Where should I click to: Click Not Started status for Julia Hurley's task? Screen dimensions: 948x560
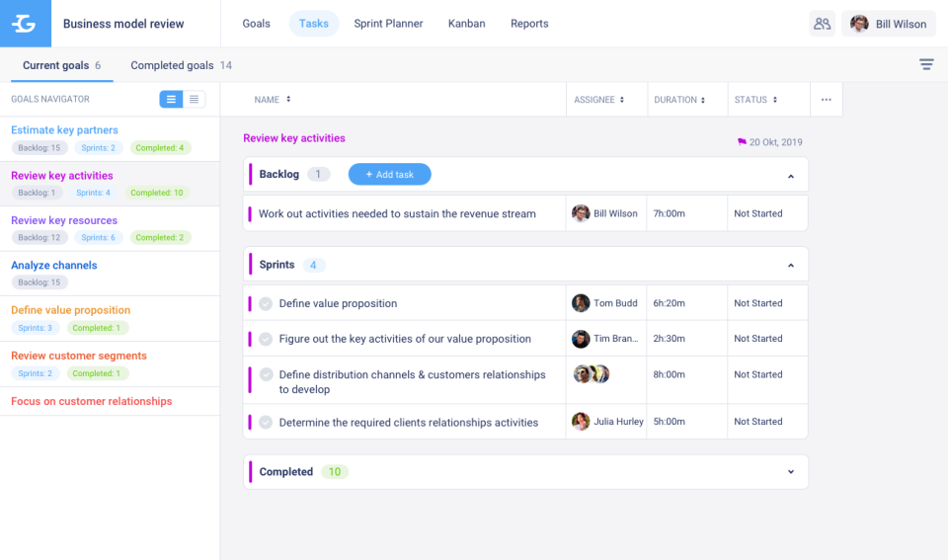[x=758, y=422]
